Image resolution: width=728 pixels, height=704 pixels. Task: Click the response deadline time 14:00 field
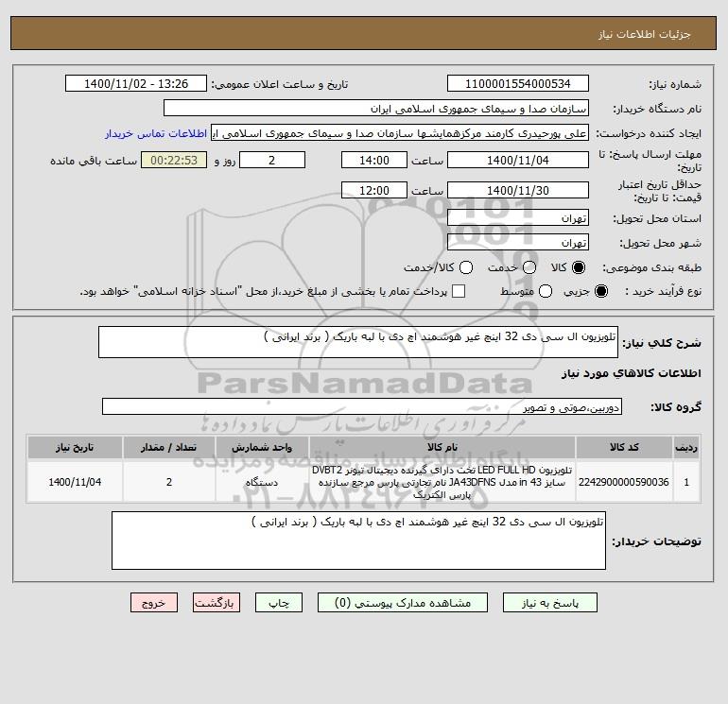click(374, 160)
